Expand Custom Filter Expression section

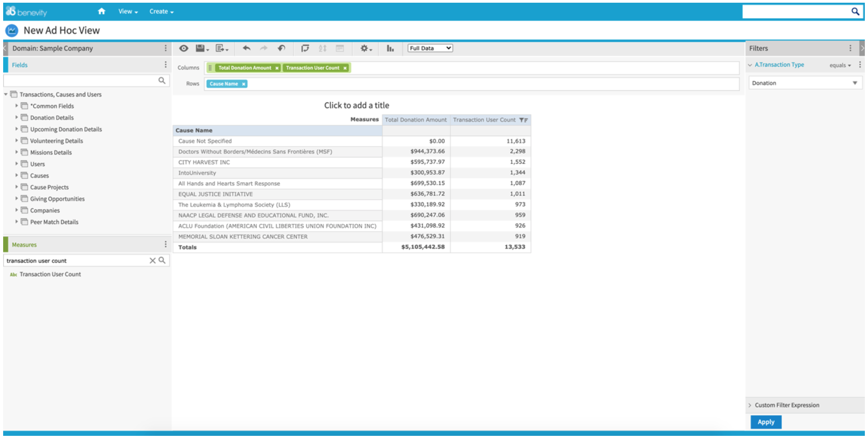(x=750, y=405)
